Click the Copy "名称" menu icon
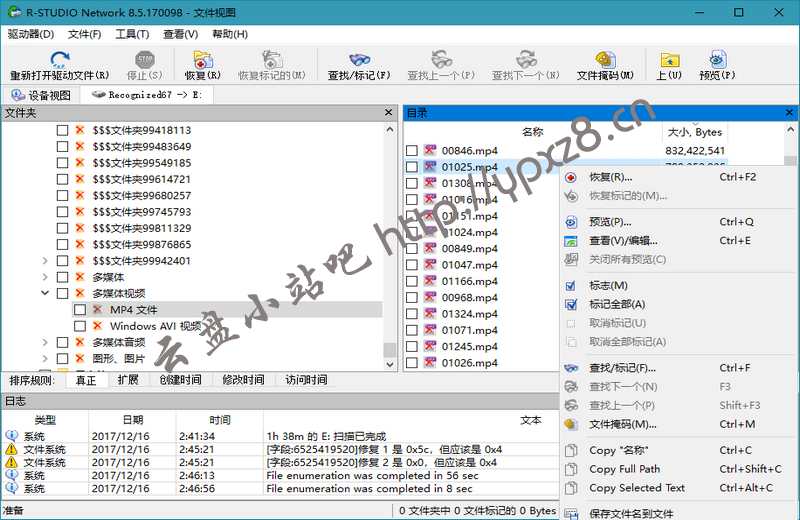The width and height of the screenshot is (800, 520). point(571,450)
